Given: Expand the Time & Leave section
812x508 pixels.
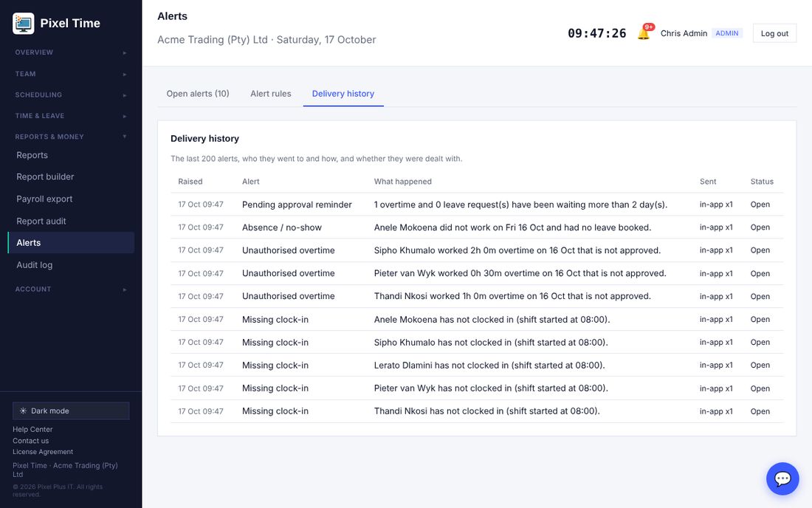Looking at the screenshot, I should point(71,116).
